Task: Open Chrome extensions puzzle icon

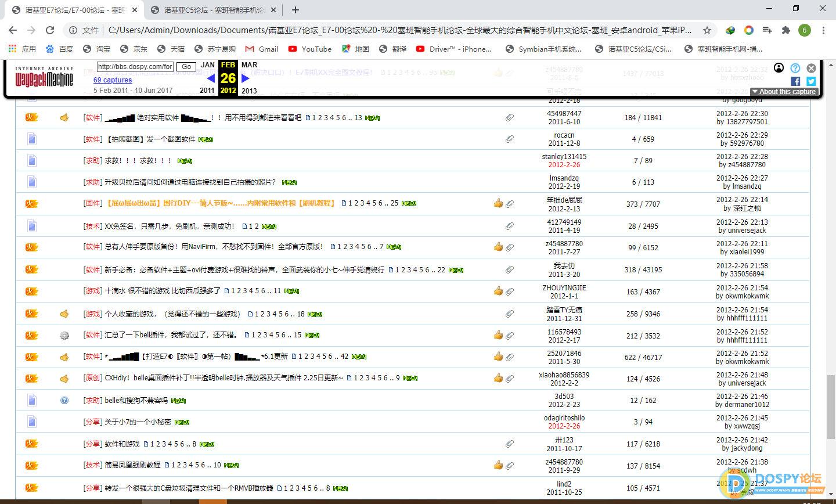Action: click(x=786, y=30)
